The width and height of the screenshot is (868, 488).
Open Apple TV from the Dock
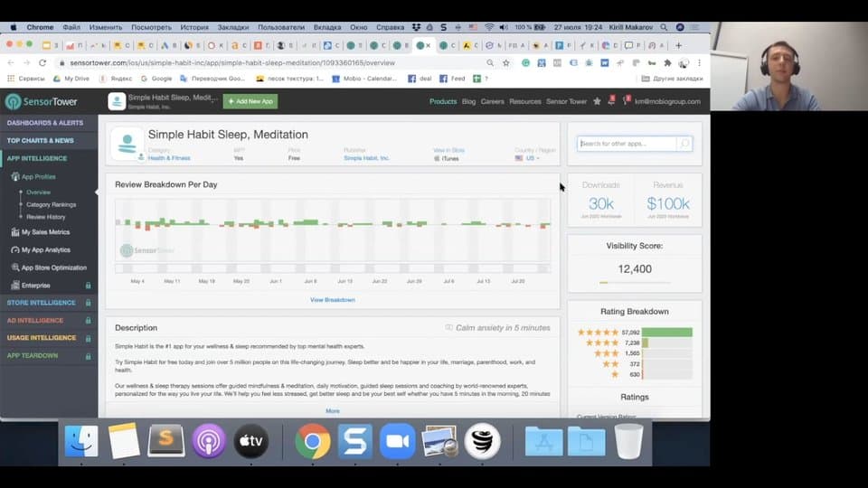click(250, 441)
